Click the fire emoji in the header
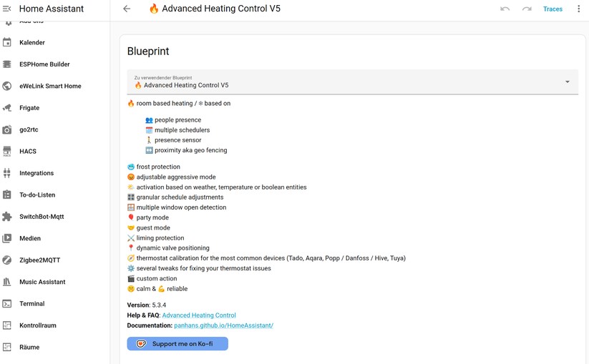This screenshot has width=589, height=364. [154, 9]
